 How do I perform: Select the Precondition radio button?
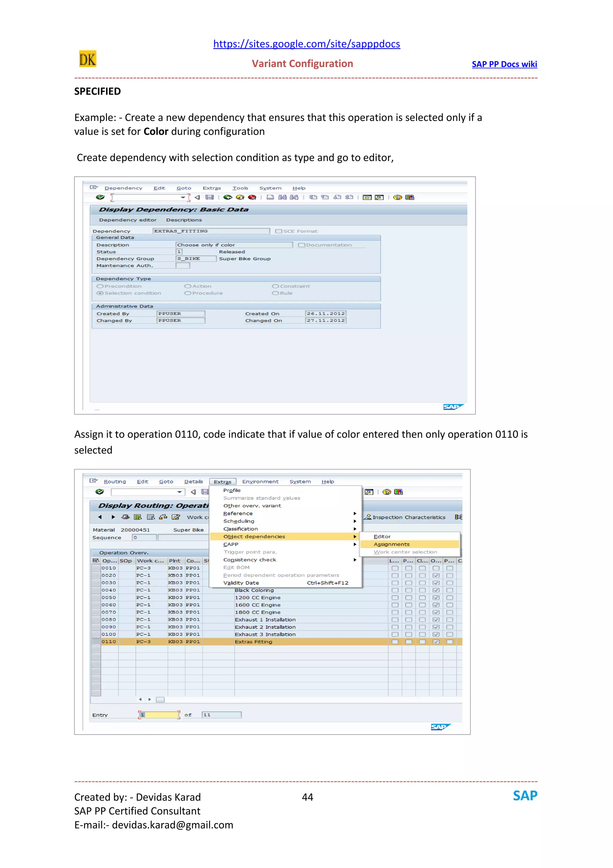[x=100, y=286]
